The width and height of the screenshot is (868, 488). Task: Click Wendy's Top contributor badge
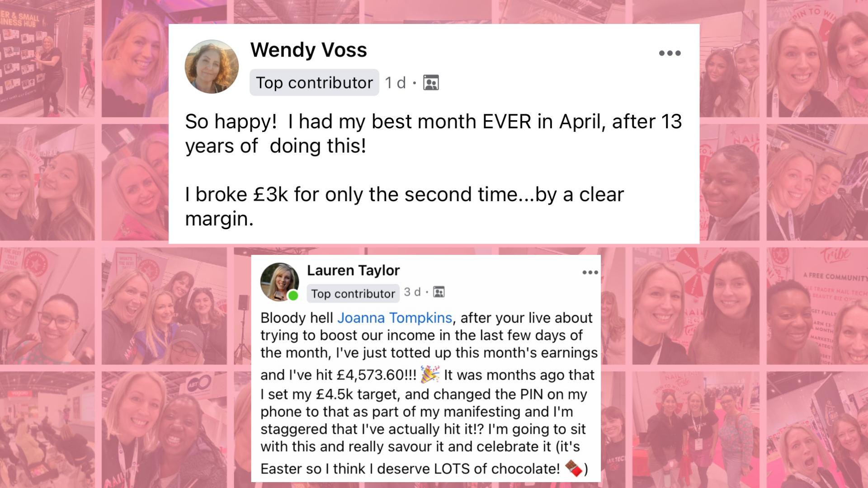(314, 83)
